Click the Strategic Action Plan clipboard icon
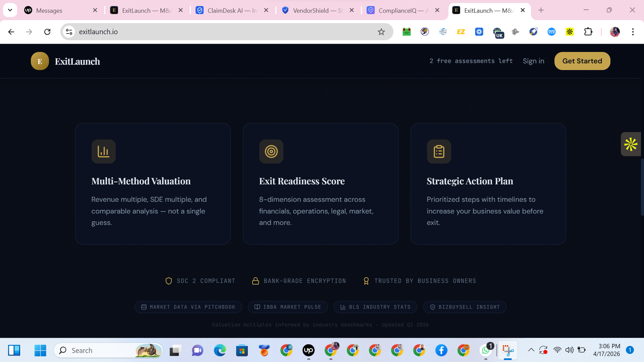Screen dimensions: 644x362 [x=439, y=152]
